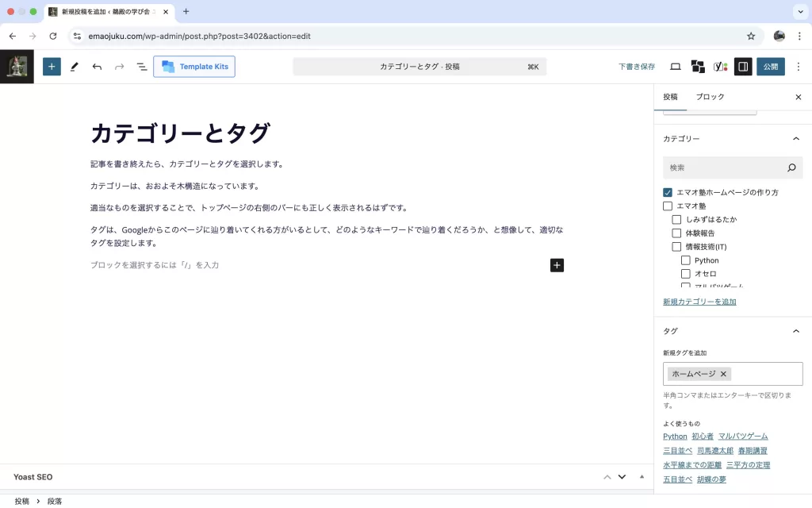Open the Chrome three-dot menu

point(799,37)
